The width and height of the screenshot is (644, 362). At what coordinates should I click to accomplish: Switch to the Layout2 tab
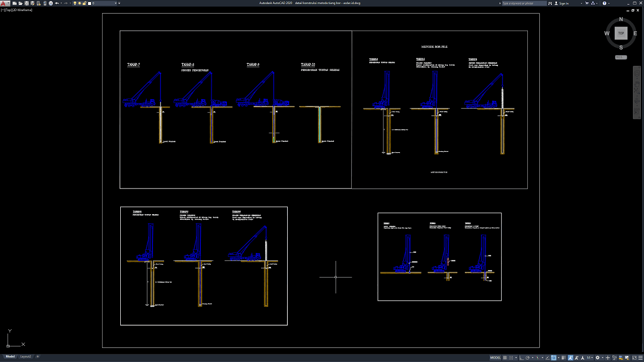[x=26, y=356]
